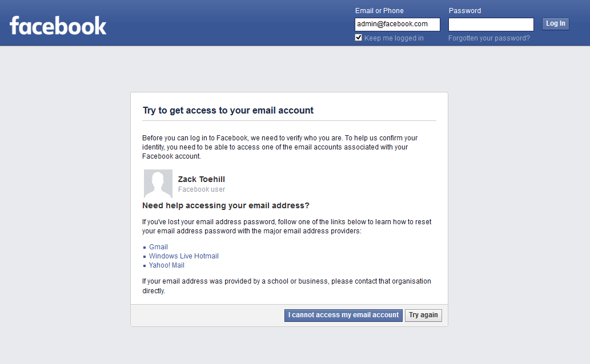Click the Keep me logged in label

(x=394, y=38)
